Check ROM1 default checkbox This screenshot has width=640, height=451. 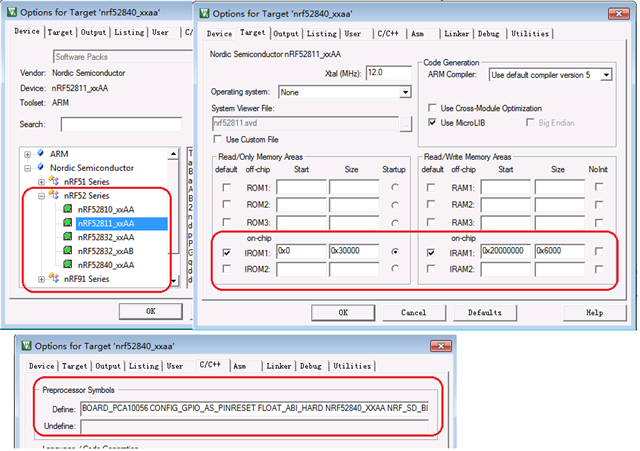[227, 187]
